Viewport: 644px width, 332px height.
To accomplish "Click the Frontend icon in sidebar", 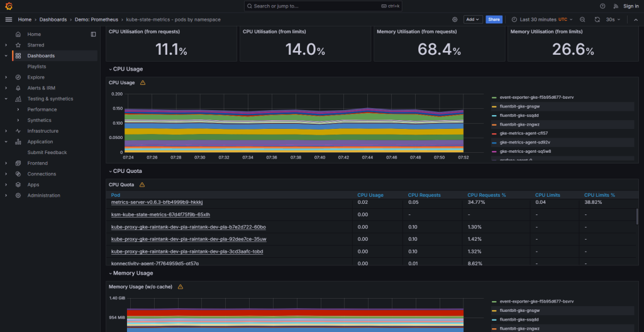I will pos(18,163).
